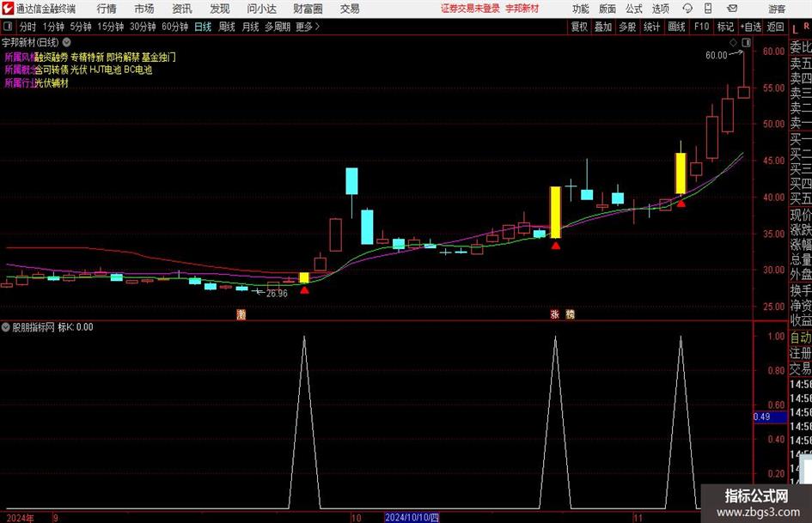Open the 选项 menu

660,9
